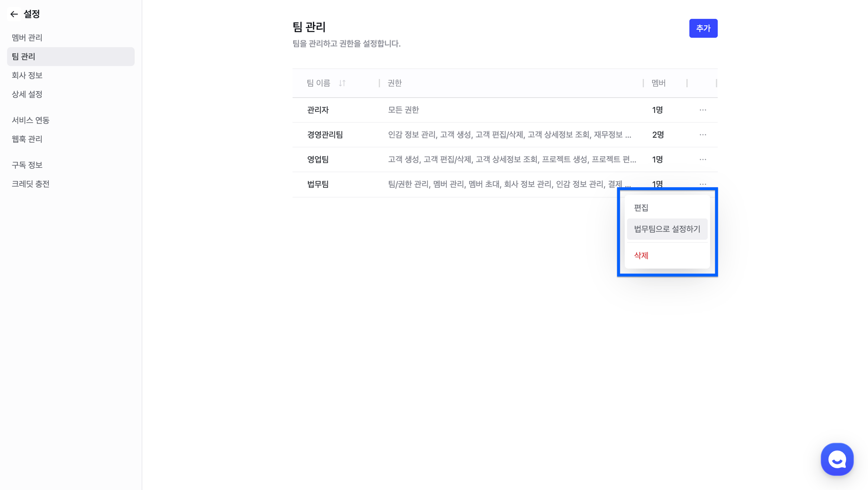This screenshot has height=490, width=868.
Task: Click the 경영관리팀 team row name
Action: pyautogui.click(x=325, y=135)
